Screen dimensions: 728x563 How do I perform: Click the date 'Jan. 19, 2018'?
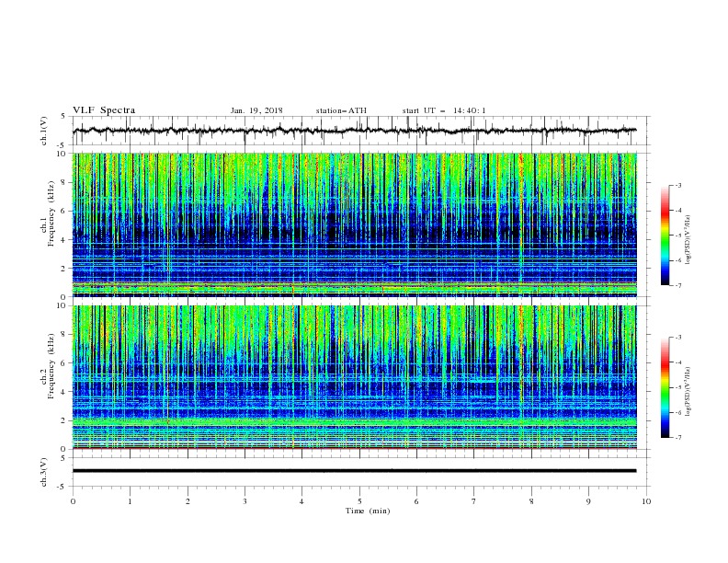(256, 110)
